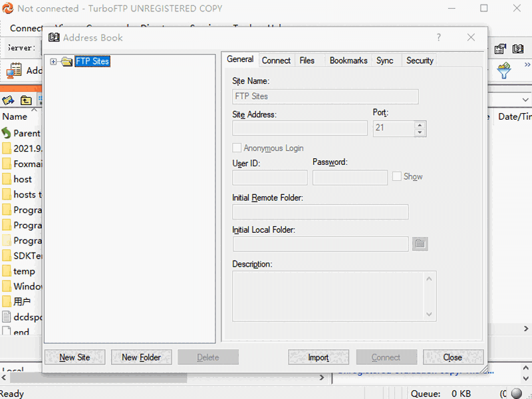Click the go-up-folder icon in the local pane
Image resolution: width=532 pixels, height=399 pixels.
coord(26,100)
